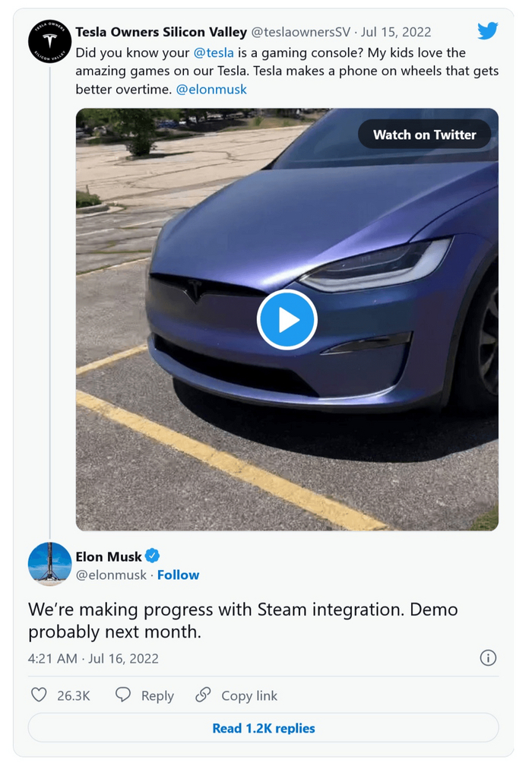Like the tweet with heart icon
Screen dimensions: 532x763
click(39, 695)
